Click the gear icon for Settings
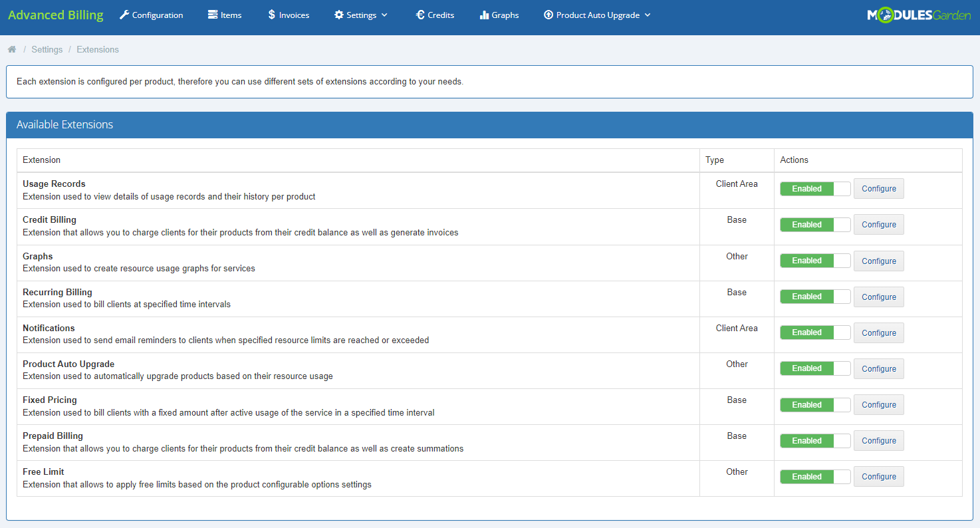 pos(339,15)
